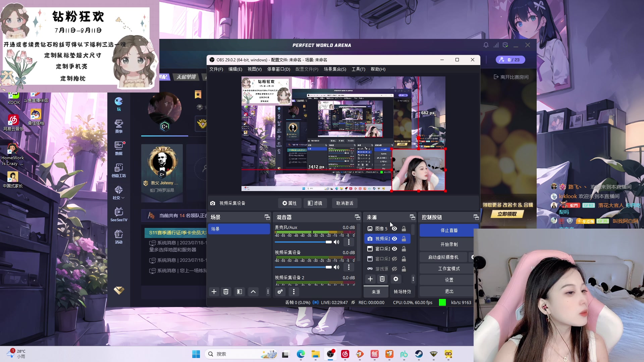The width and height of the screenshot is (644, 362).
Task: Click the 启动虚拟摄像机 button
Action: pos(443,257)
